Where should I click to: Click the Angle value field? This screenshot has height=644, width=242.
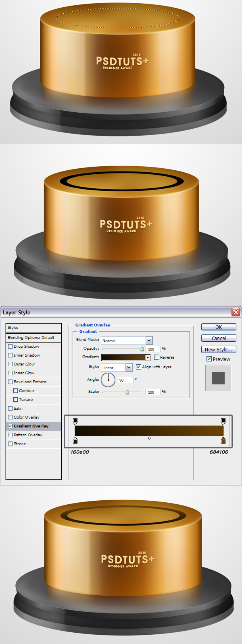click(x=125, y=380)
